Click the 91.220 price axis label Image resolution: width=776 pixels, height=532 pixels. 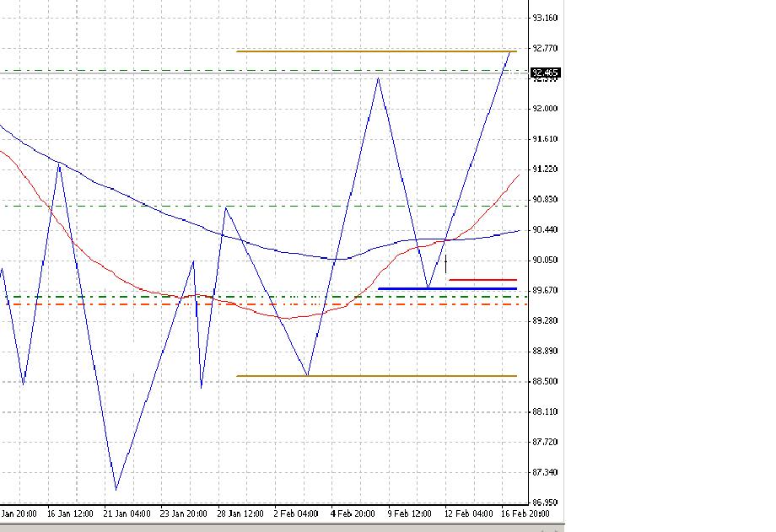pyautogui.click(x=545, y=169)
